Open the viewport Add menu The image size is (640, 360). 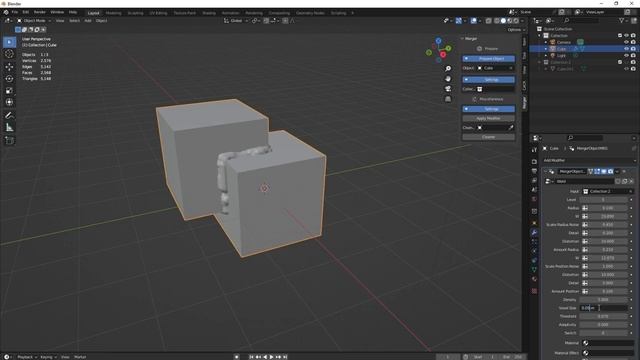tap(88, 21)
